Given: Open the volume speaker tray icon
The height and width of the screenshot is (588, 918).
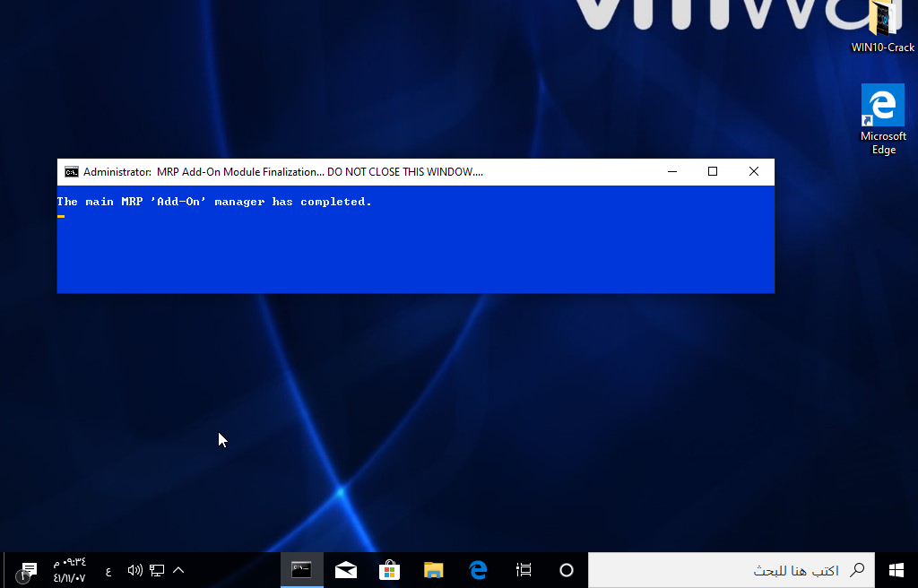Looking at the screenshot, I should coord(134,570).
